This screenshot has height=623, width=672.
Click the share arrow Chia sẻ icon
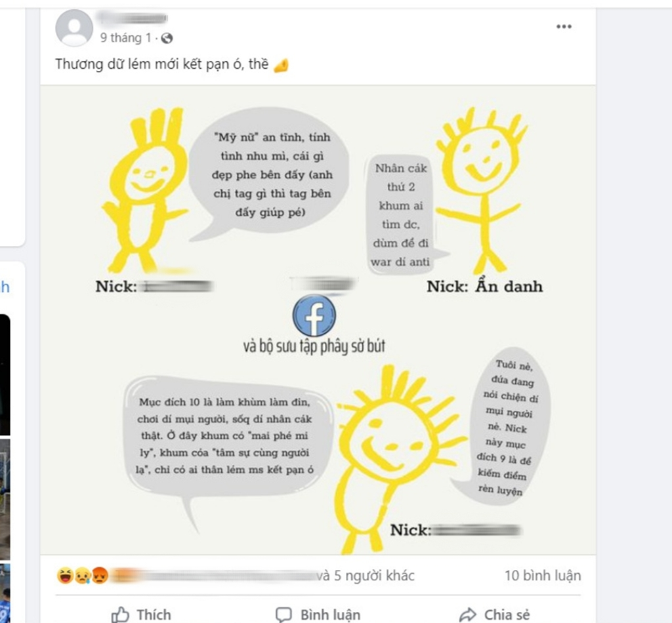tap(467, 615)
